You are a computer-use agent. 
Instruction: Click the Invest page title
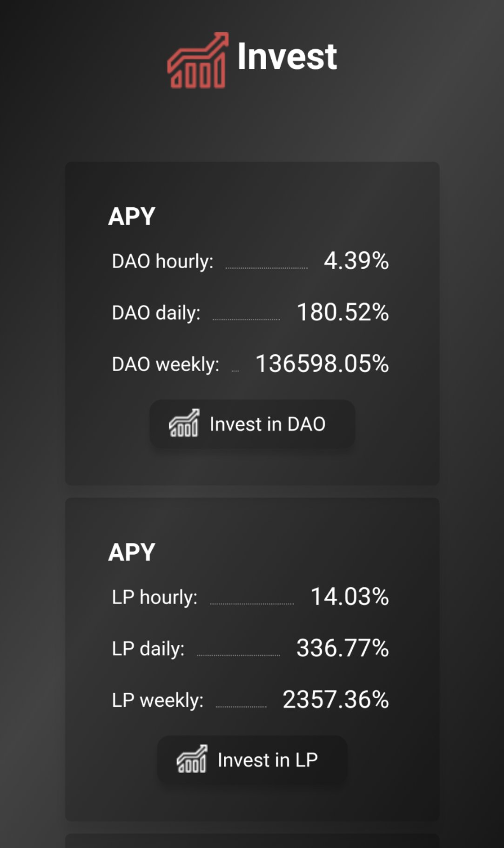[287, 57]
